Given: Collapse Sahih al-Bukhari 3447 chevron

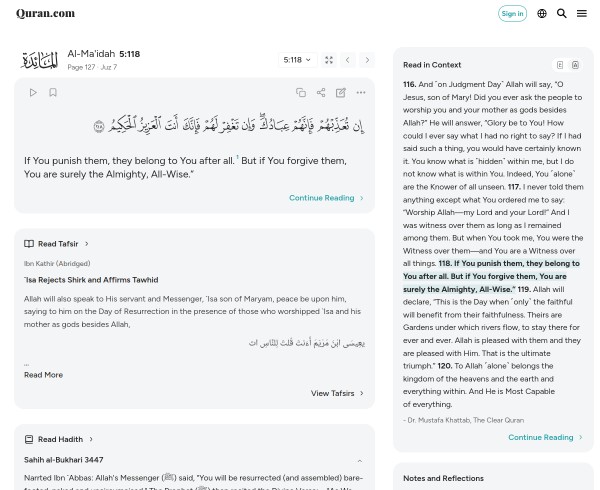Looking at the screenshot, I should pos(359,461).
